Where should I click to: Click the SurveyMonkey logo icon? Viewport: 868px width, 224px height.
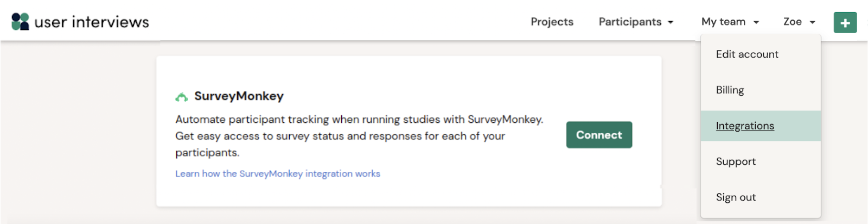point(181,97)
